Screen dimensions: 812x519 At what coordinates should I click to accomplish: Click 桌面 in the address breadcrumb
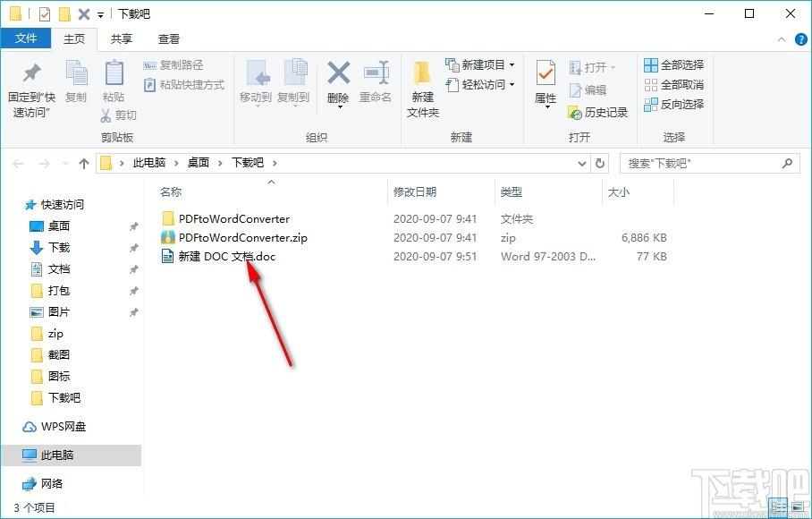coord(199,163)
